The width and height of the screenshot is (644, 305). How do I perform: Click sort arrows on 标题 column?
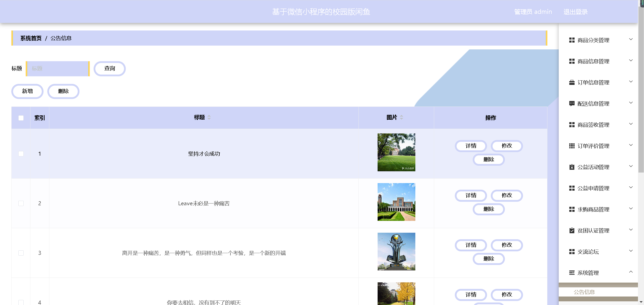(x=209, y=117)
